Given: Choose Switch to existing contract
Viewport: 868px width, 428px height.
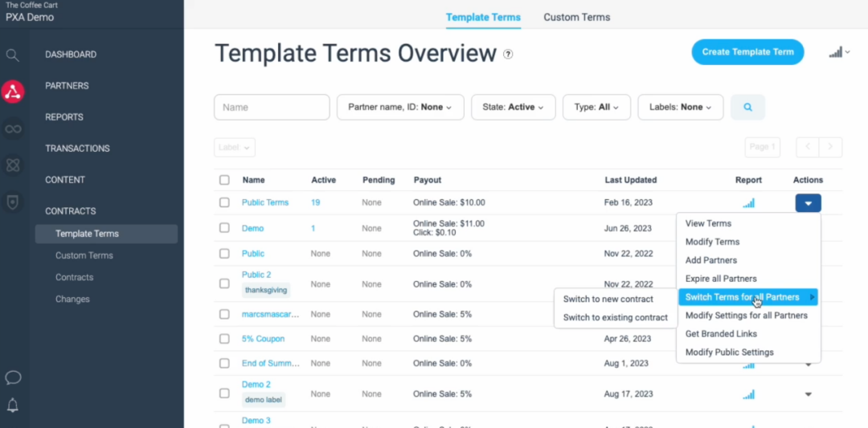Looking at the screenshot, I should click(616, 317).
